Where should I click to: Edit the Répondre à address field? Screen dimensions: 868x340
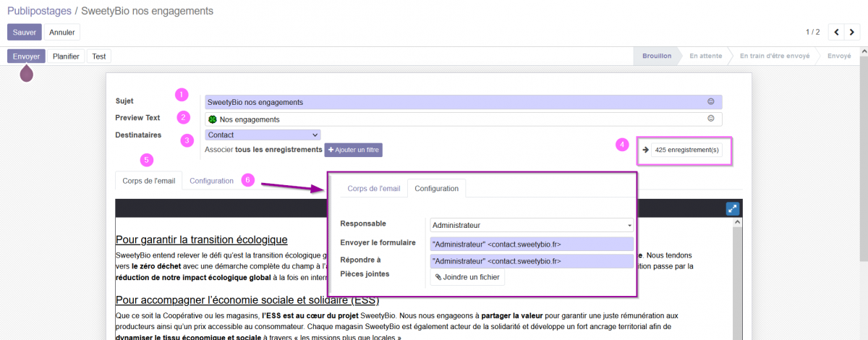click(532, 261)
